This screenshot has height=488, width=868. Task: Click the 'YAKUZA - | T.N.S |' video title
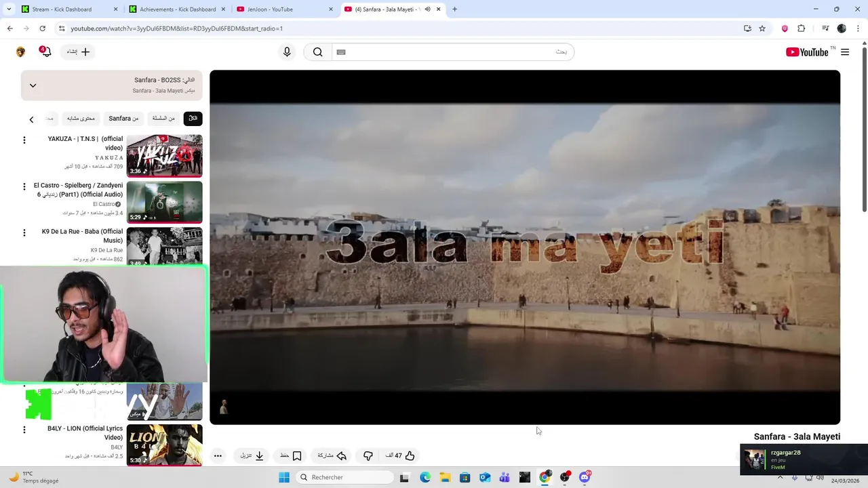click(85, 143)
